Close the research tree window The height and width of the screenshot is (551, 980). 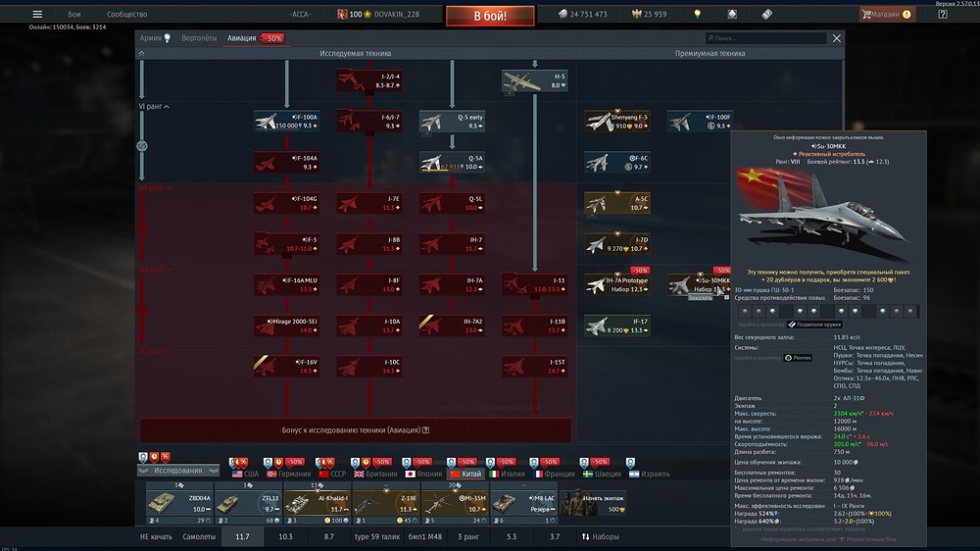tap(836, 38)
